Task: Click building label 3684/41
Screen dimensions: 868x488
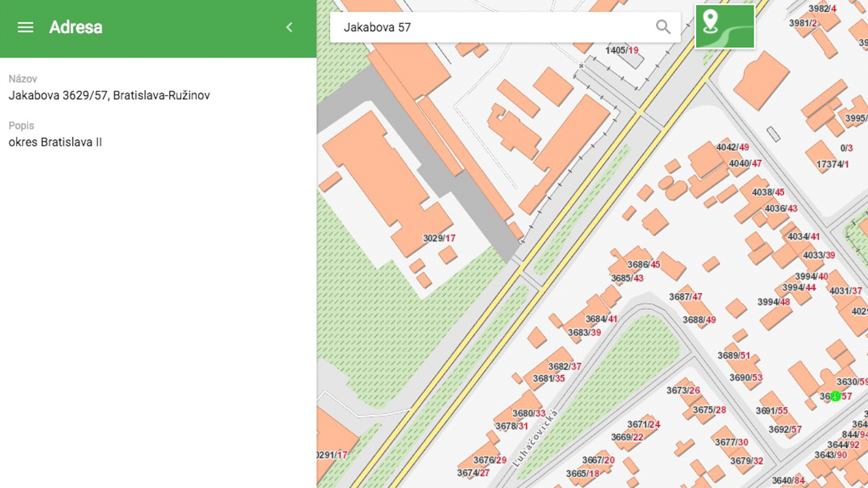Action: coord(601,319)
